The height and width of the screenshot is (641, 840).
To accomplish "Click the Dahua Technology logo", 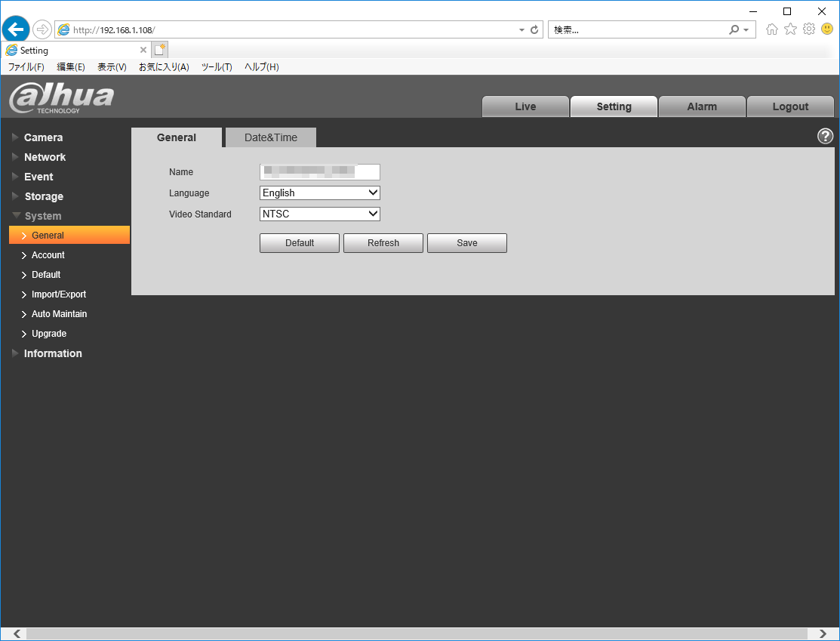I will coord(62,98).
